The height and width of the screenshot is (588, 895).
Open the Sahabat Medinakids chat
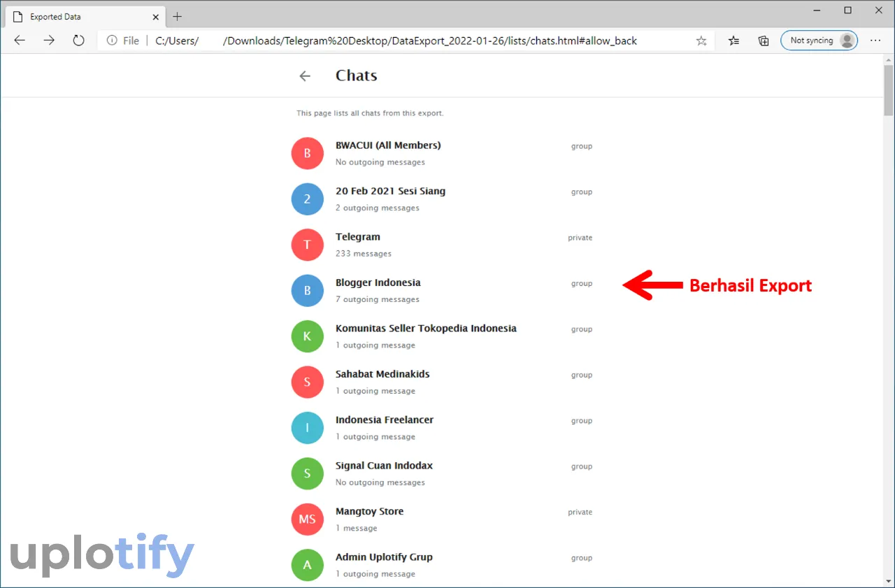click(x=442, y=382)
